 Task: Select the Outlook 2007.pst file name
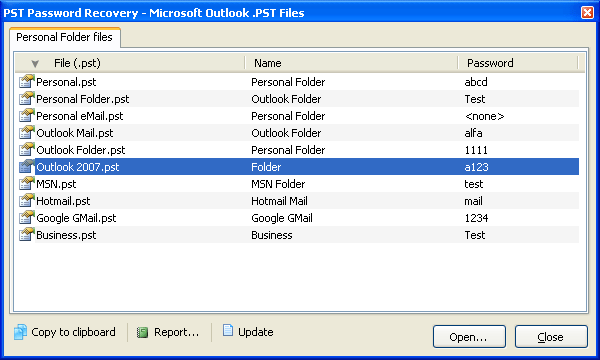click(78, 167)
